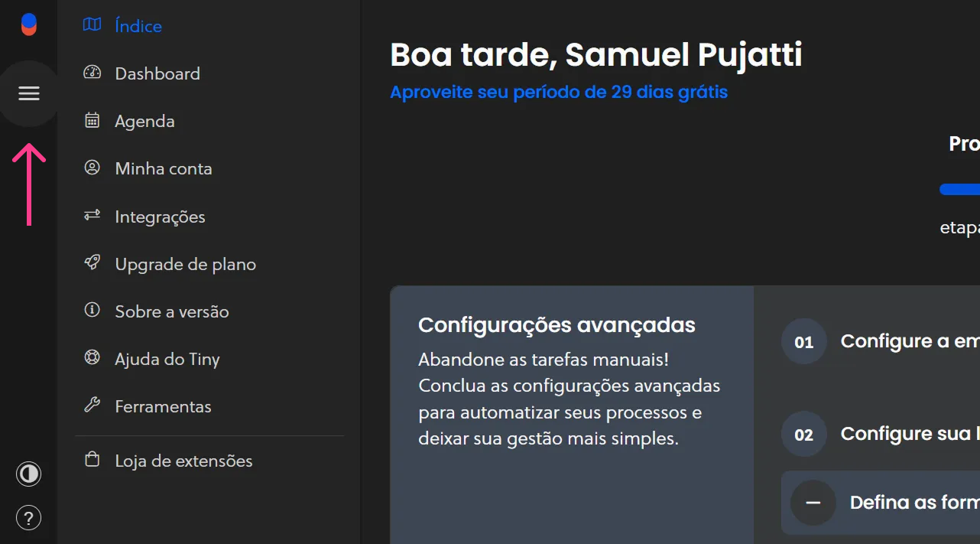Screen dimensions: 980x544
Task: Click the Índice map icon
Action: (x=92, y=25)
